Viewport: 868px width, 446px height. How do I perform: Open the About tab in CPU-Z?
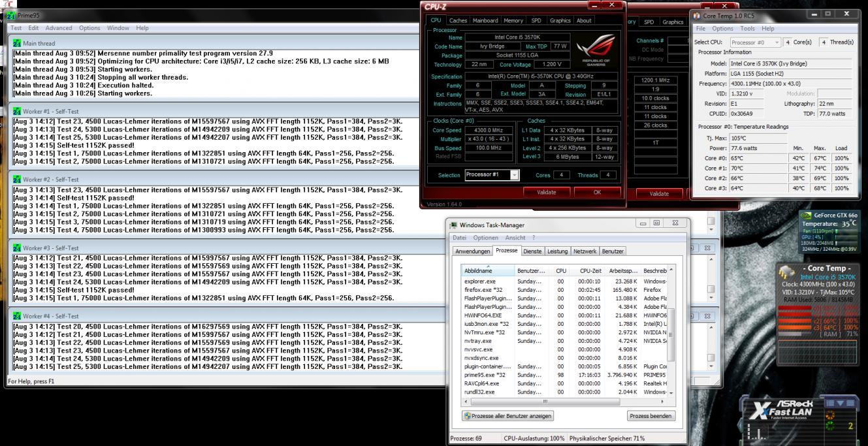click(584, 21)
